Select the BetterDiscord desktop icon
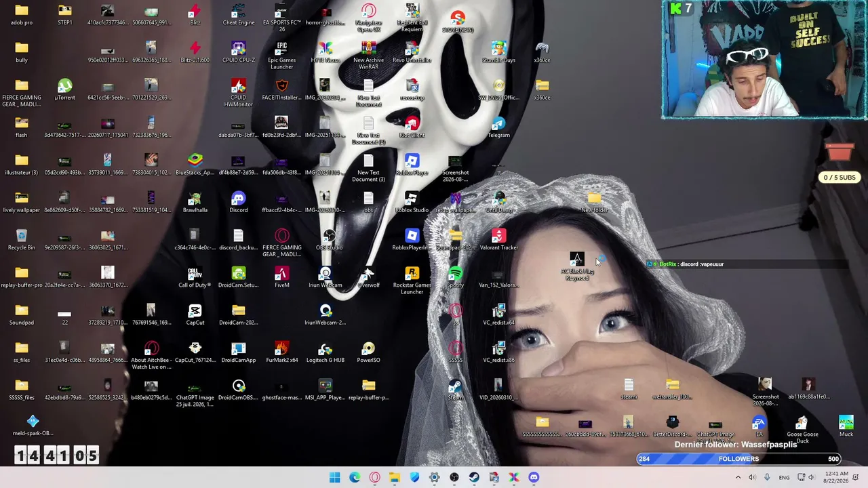Image resolution: width=868 pixels, height=488 pixels. pos(672,426)
